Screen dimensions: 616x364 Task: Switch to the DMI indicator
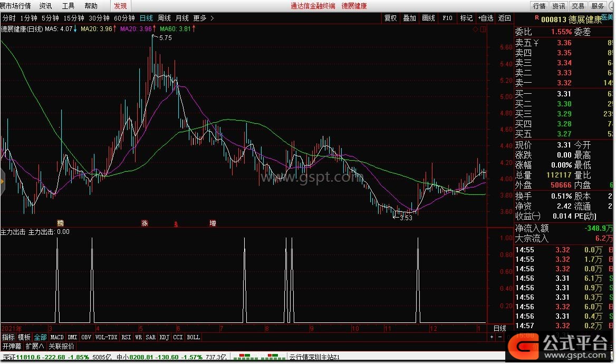point(73,337)
